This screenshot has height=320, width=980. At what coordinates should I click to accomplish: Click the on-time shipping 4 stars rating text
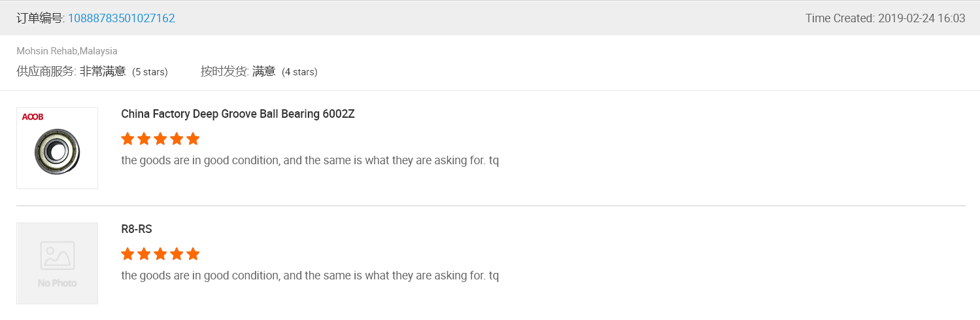tap(299, 72)
